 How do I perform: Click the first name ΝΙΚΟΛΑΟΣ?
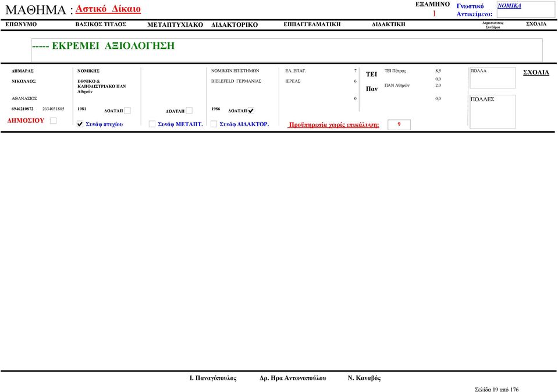pyautogui.click(x=23, y=81)
